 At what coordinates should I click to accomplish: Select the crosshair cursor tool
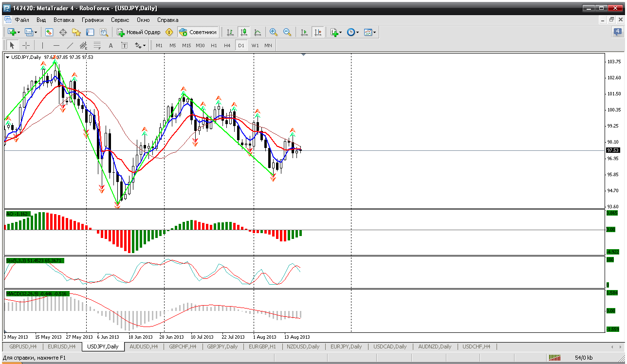pos(26,45)
